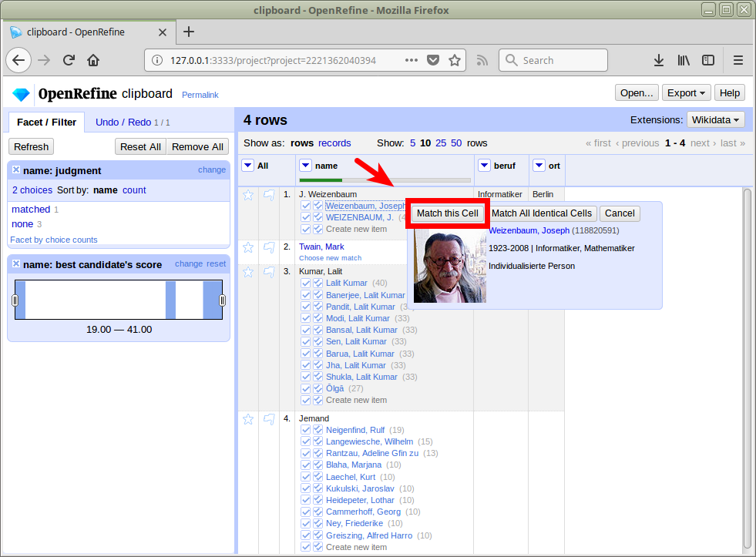This screenshot has width=756, height=557.
Task: Open a new browser tab with plus
Action: tap(189, 32)
